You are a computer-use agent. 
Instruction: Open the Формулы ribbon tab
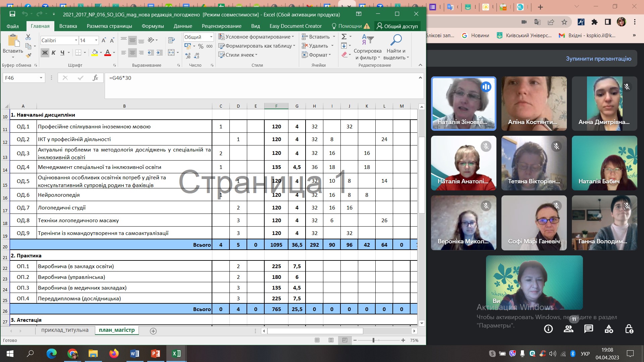tap(153, 26)
